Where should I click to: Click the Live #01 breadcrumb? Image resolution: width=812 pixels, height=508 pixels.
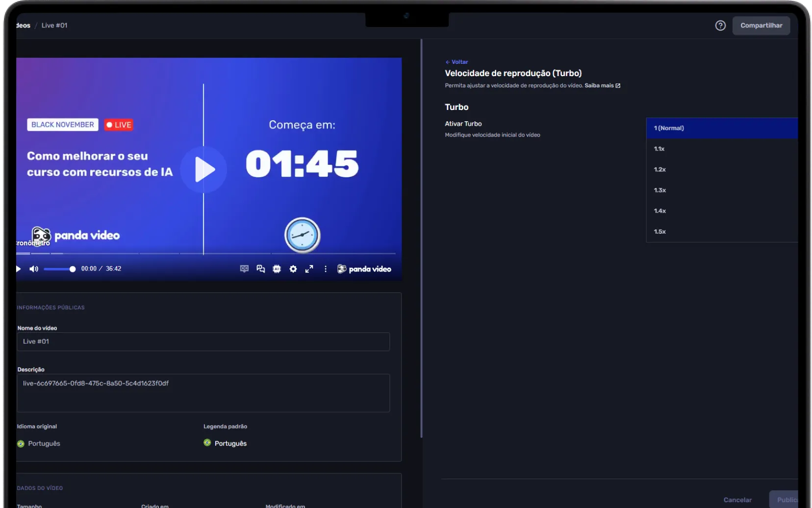54,26
